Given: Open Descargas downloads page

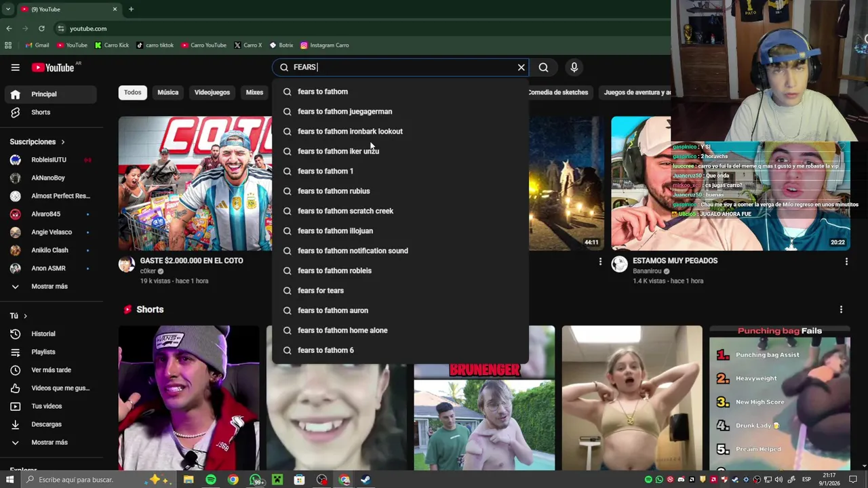Looking at the screenshot, I should (x=51, y=424).
